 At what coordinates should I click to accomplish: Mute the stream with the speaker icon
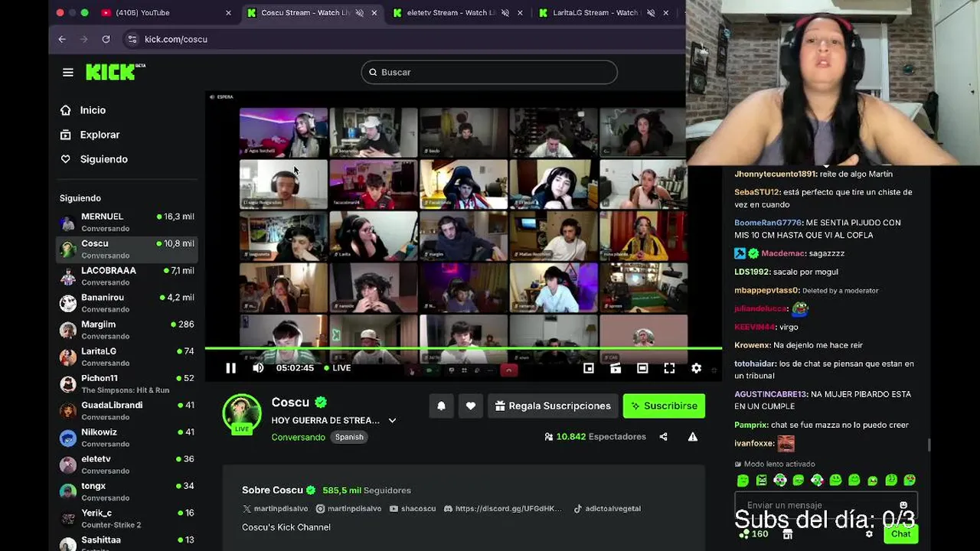click(x=258, y=368)
